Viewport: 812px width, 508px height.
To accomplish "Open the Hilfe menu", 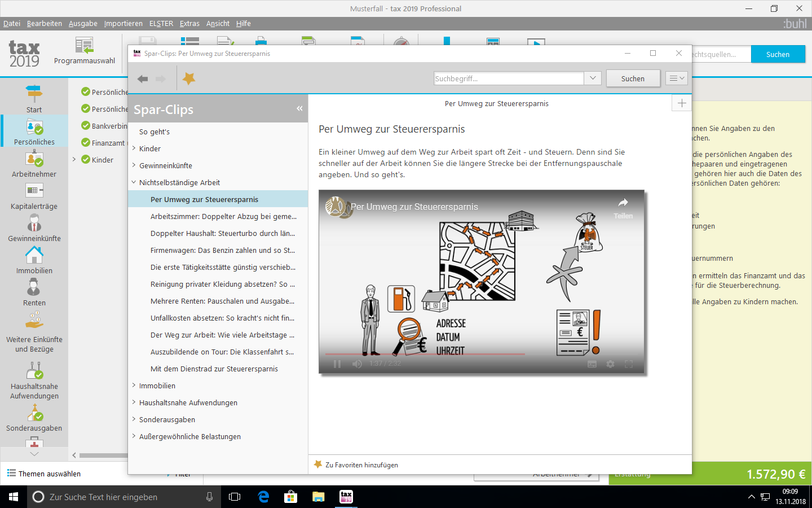I will tap(244, 23).
